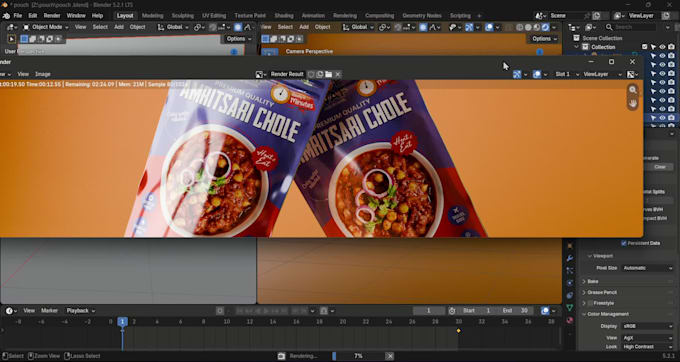Enable the Freestyle checkbox
Viewport: 680px width, 362px height.
point(590,303)
